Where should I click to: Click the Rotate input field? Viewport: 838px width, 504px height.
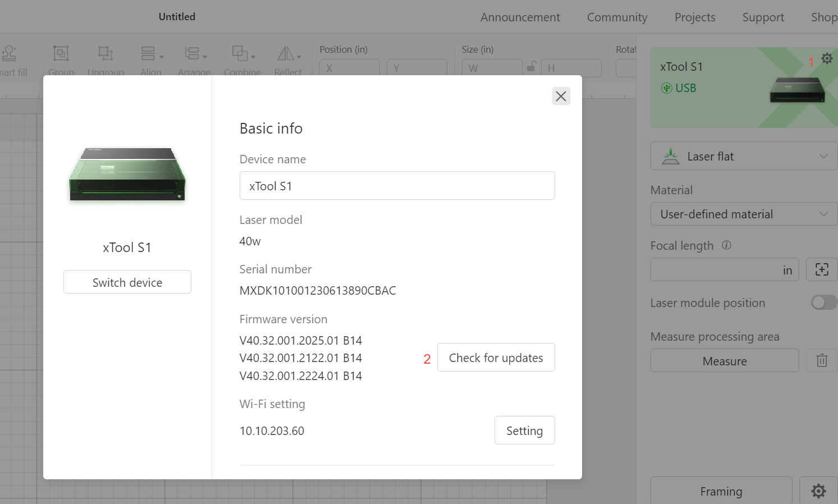point(626,67)
